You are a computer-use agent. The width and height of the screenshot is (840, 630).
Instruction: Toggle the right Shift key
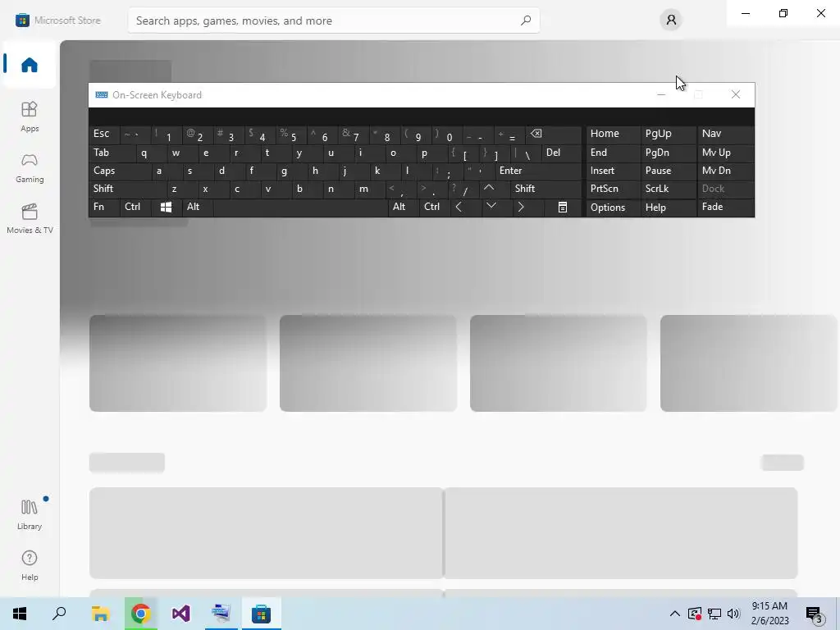(x=546, y=189)
